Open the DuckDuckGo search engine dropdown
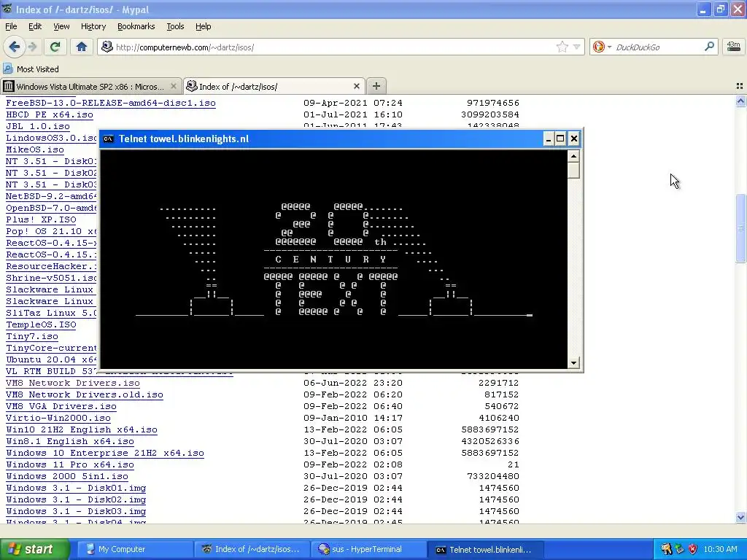Image resolution: width=747 pixels, height=560 pixels. point(602,47)
